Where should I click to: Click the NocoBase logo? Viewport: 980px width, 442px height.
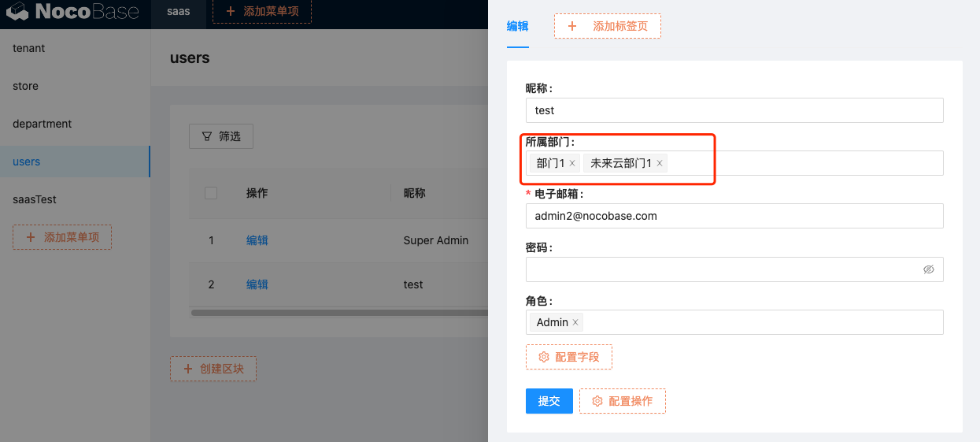tap(72, 12)
